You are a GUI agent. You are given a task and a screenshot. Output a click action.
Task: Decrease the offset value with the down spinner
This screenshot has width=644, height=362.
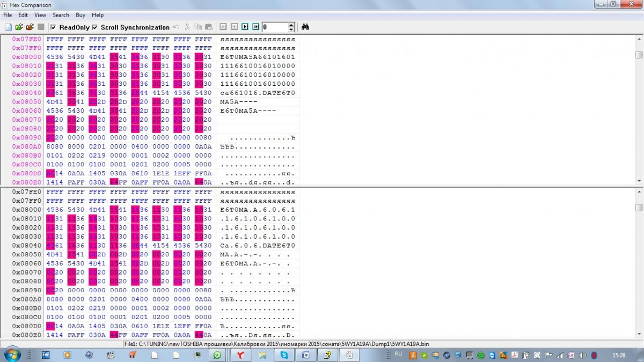pos(291,29)
